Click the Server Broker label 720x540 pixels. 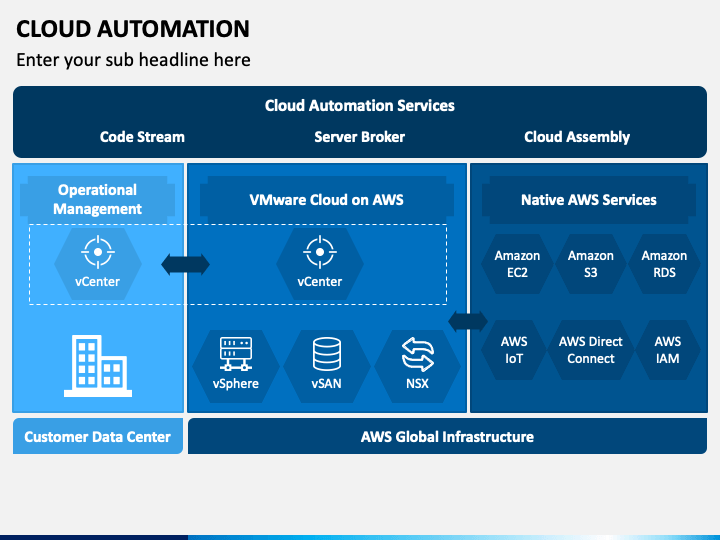tap(360, 137)
